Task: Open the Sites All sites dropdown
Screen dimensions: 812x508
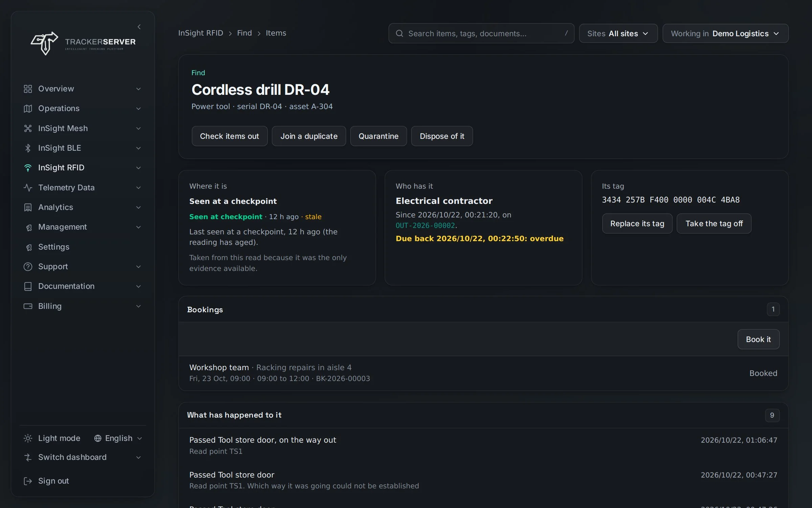Action: pos(618,33)
